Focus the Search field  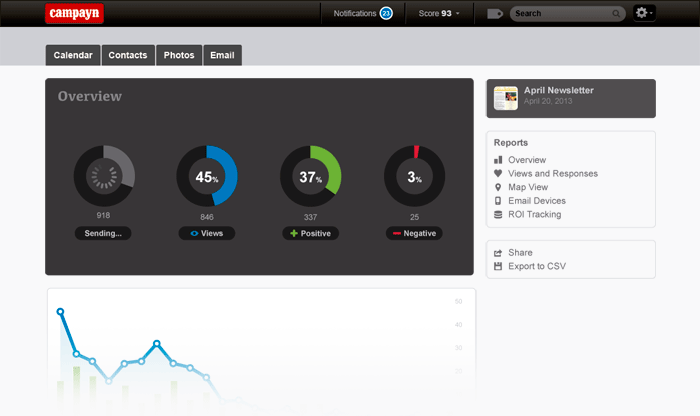tap(567, 14)
